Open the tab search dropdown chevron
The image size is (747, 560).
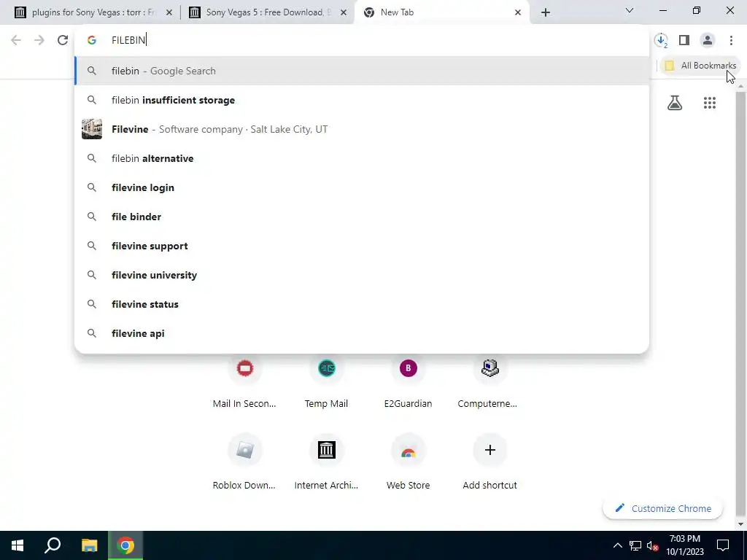(630, 10)
